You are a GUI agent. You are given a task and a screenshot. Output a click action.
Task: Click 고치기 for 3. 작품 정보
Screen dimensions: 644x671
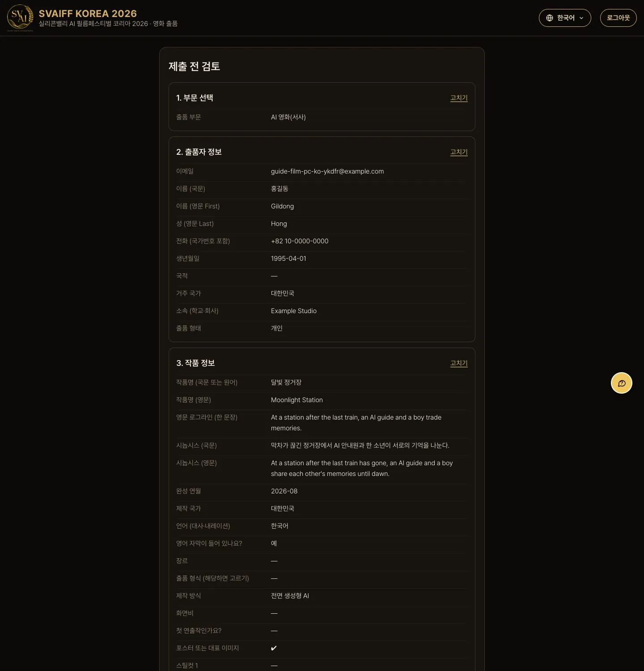point(459,363)
